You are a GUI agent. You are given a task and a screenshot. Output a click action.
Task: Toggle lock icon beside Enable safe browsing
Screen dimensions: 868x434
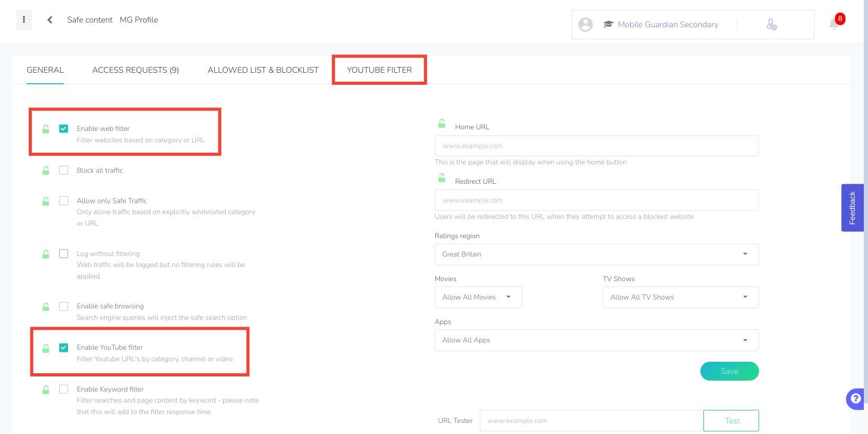[x=46, y=306]
